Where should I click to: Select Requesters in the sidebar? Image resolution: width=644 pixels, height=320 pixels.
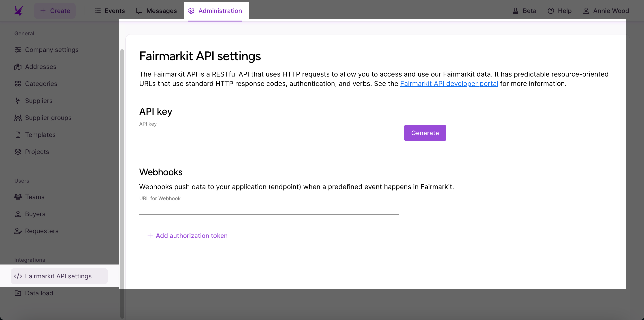[x=41, y=230]
